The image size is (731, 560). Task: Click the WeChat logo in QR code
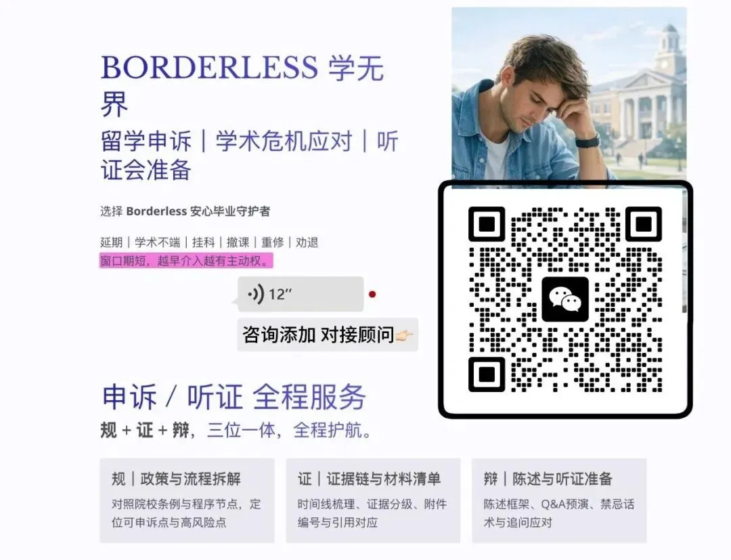565,299
